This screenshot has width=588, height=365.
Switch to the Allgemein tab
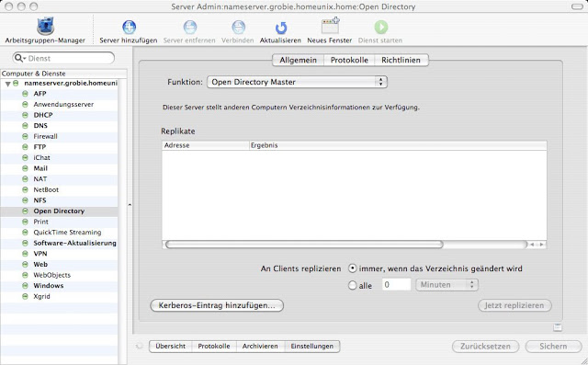[298, 60]
